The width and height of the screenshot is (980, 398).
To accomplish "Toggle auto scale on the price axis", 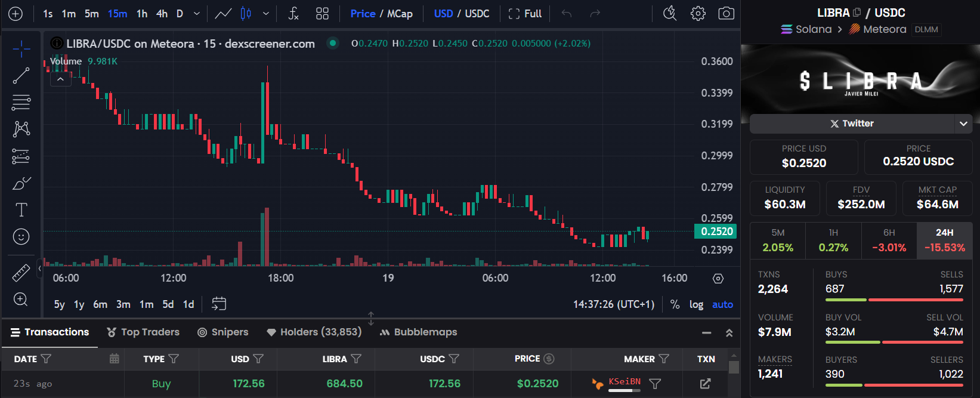I will click(x=722, y=304).
